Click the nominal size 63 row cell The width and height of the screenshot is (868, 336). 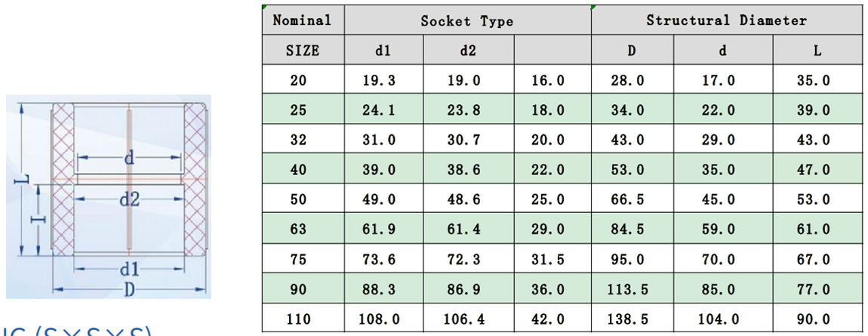point(299,230)
